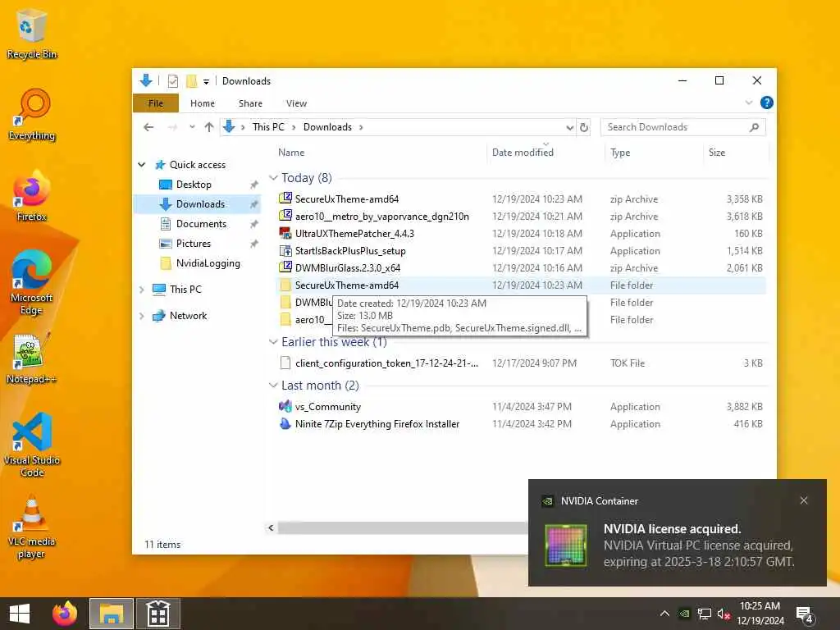Collapse the Today (8) group

click(x=273, y=177)
